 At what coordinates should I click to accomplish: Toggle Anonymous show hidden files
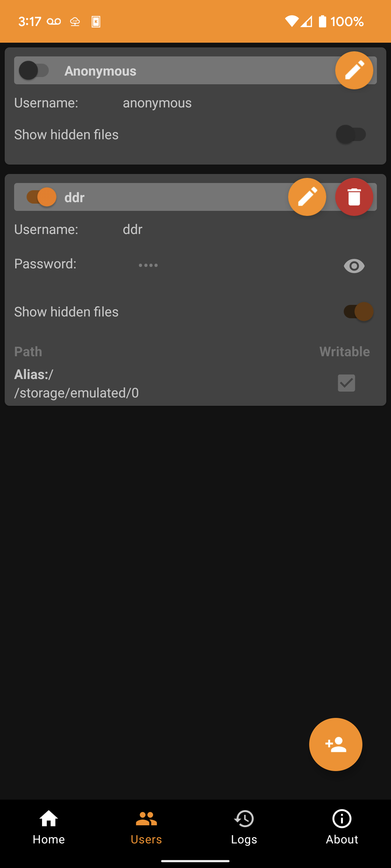pyautogui.click(x=351, y=135)
